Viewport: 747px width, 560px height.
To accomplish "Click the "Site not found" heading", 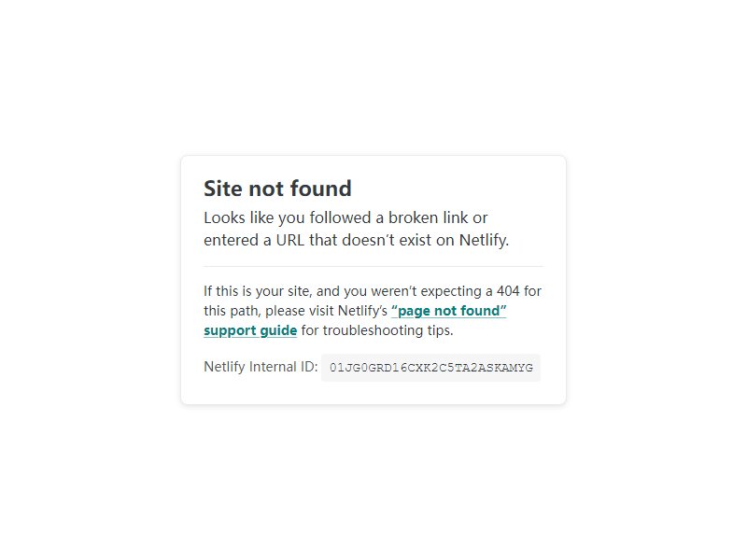I will point(277,189).
